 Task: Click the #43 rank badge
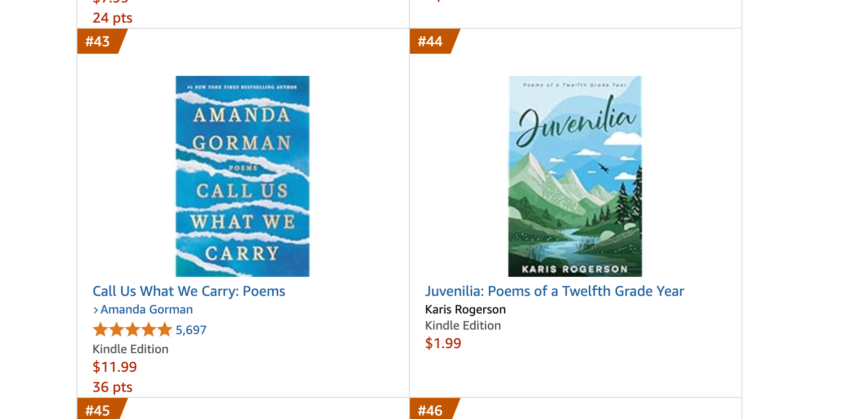coord(98,41)
